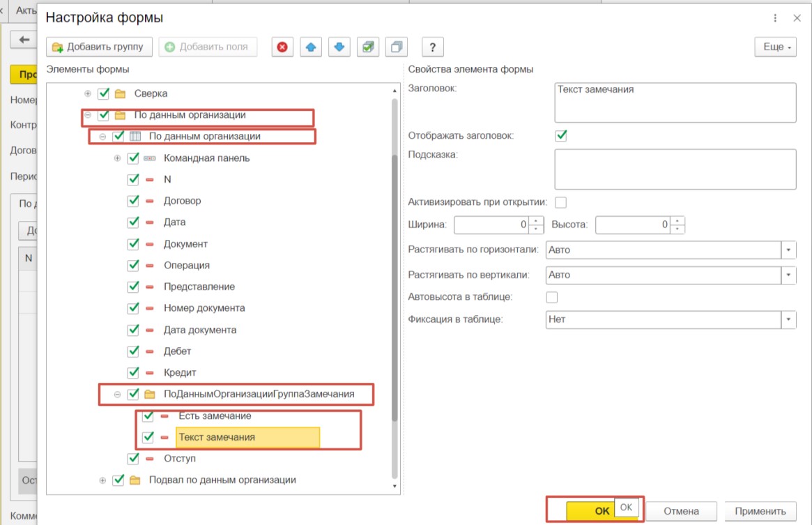Screen dimensions: 812x525
Task: Open the Еще menu
Action: click(x=775, y=47)
